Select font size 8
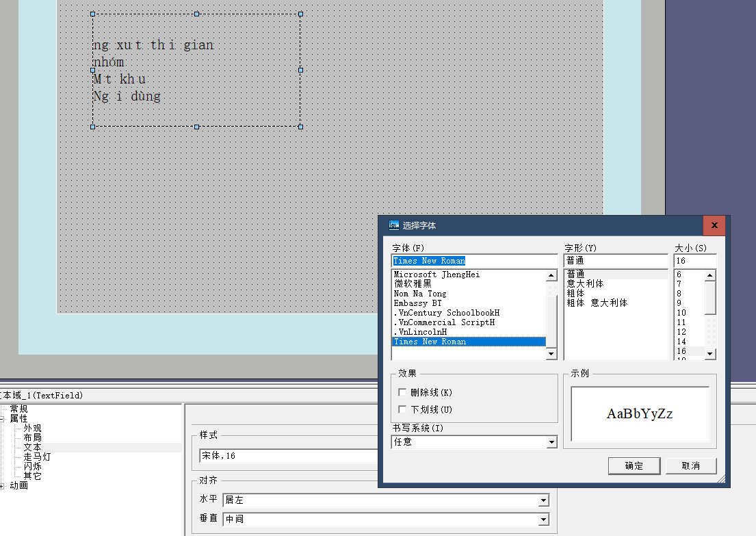This screenshot has width=756, height=536. tap(690, 294)
